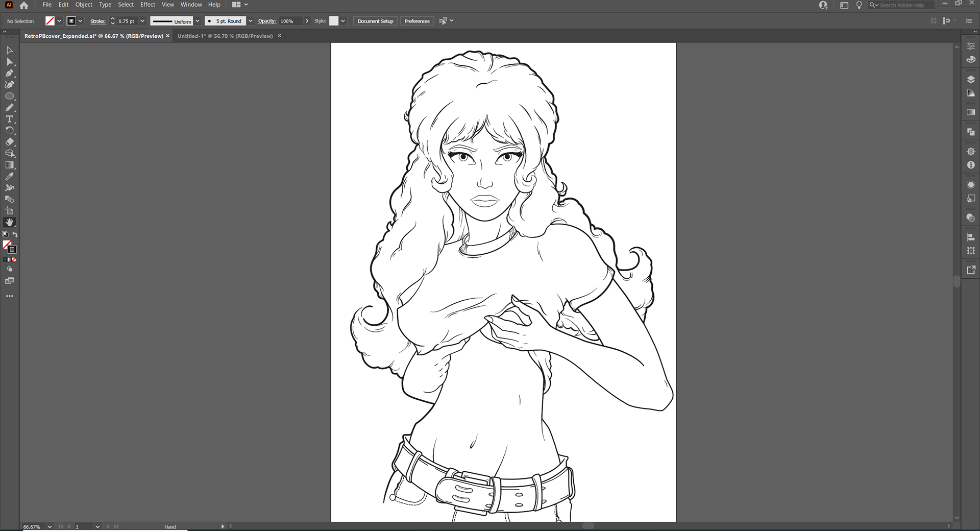The width and height of the screenshot is (980, 531).
Task: Open the arrange documents dropdown
Action: coord(240,5)
